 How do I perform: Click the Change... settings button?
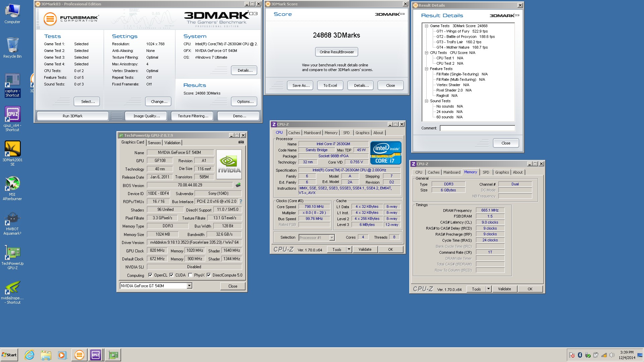click(x=159, y=102)
